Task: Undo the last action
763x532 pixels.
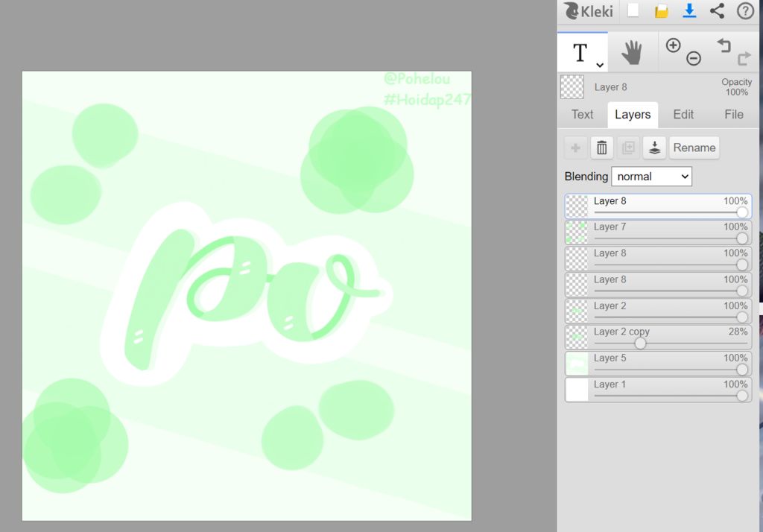Action: coord(724,45)
